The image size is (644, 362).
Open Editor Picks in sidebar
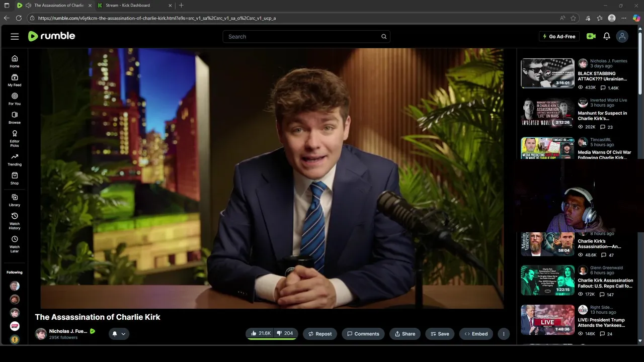point(15,139)
